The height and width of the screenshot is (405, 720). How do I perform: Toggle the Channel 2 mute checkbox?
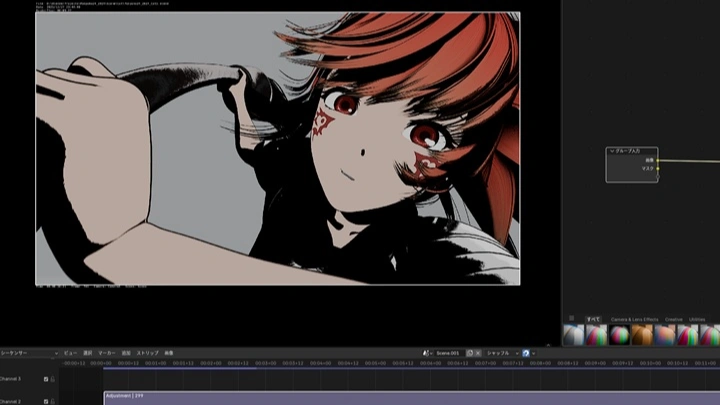[46, 401]
